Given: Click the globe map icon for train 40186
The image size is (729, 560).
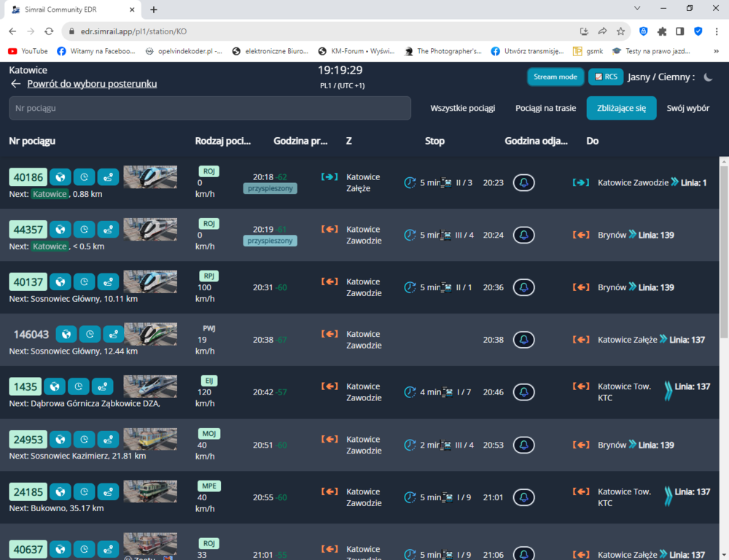Looking at the screenshot, I should (61, 177).
